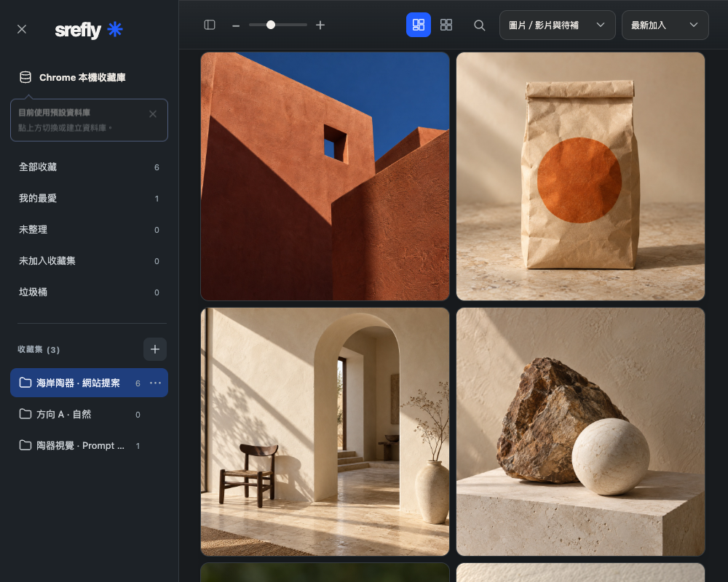Open 我的最愛 favorites
The height and width of the screenshot is (582, 728).
coord(89,198)
